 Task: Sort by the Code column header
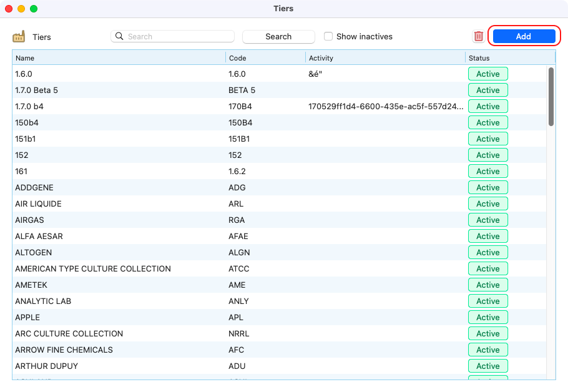point(265,58)
